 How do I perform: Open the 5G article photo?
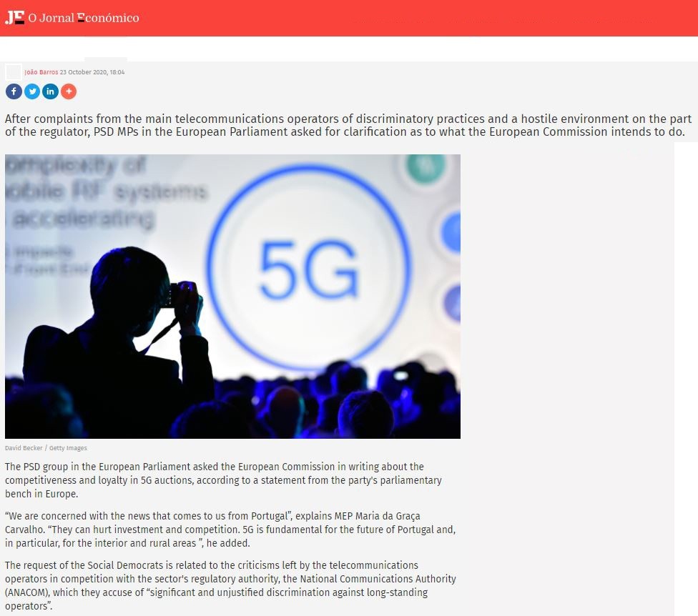click(233, 297)
